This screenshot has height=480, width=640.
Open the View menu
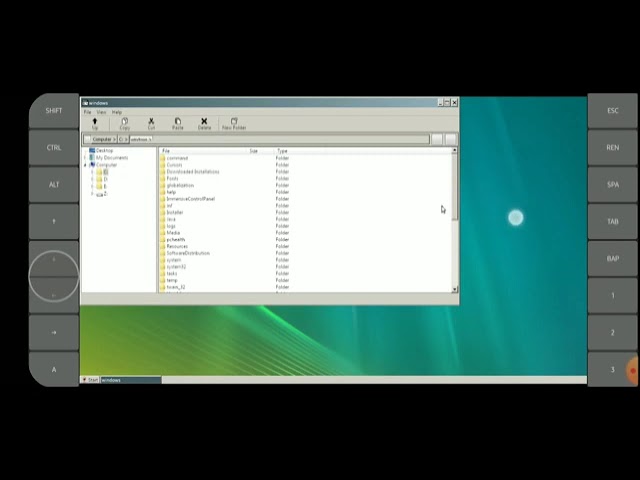pos(101,112)
